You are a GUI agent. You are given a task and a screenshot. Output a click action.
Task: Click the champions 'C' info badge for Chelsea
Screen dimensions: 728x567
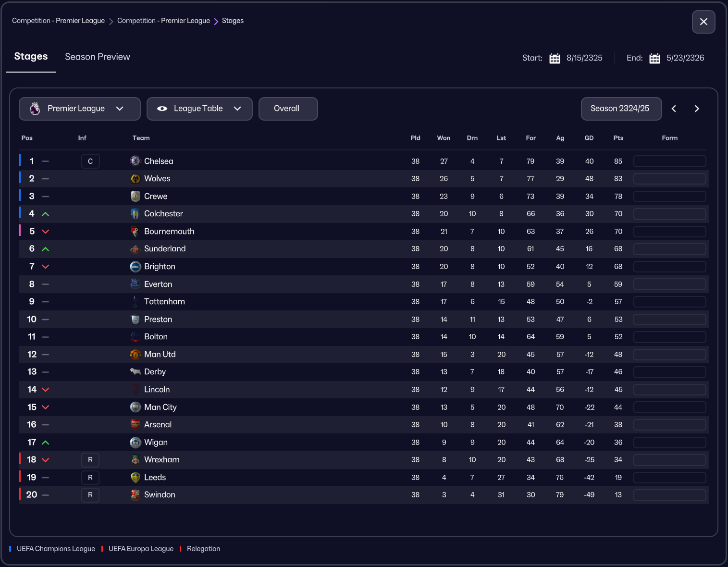(x=90, y=161)
